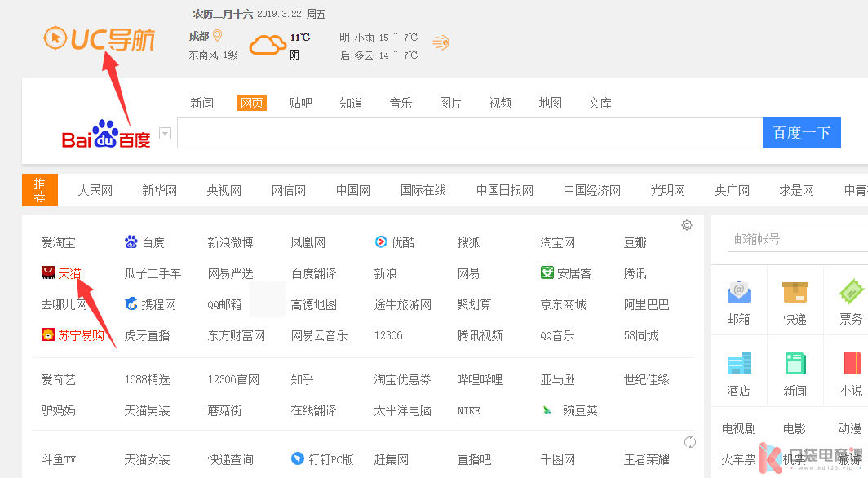Change city via 成都 location pin
Image resolution: width=868 pixels, height=478 pixels.
click(x=218, y=36)
